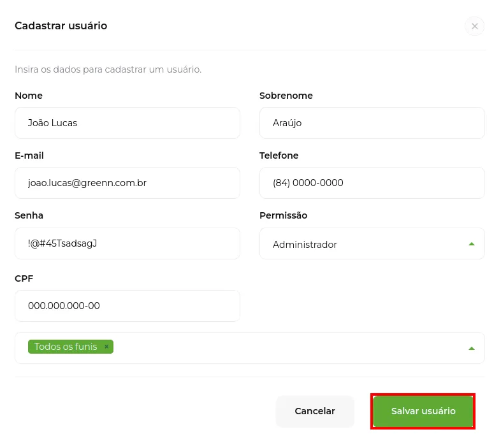Click the empty area of funis multiselect
This screenshot has width=501, height=448.
[x=287, y=348]
